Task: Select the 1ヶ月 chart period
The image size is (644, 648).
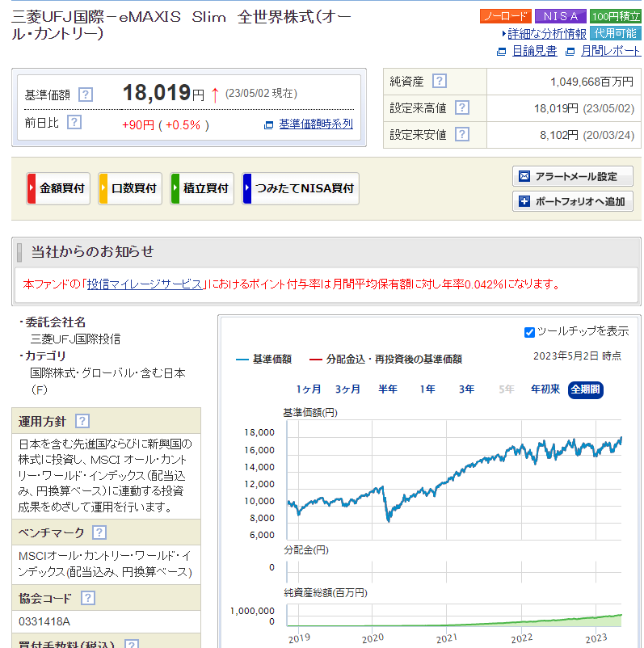Action: click(x=309, y=389)
